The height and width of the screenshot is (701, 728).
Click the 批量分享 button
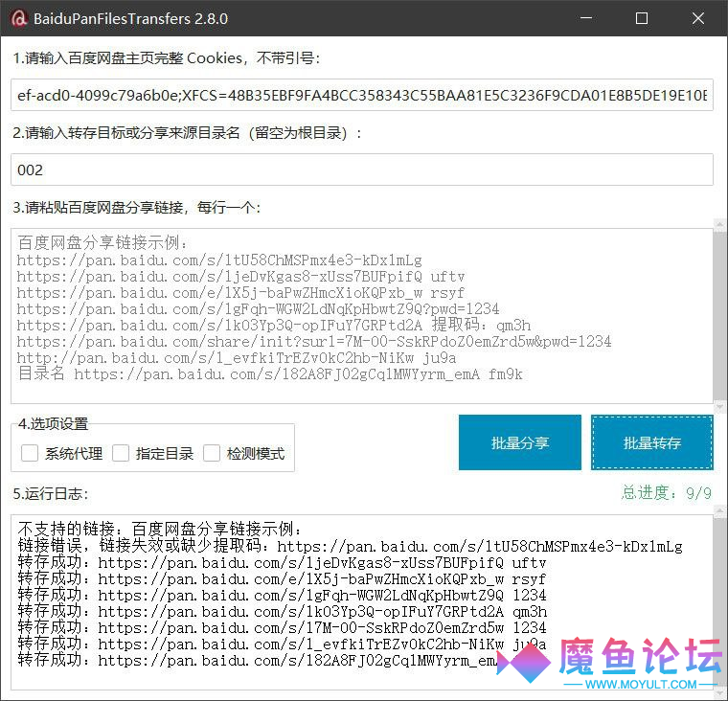[x=520, y=442]
